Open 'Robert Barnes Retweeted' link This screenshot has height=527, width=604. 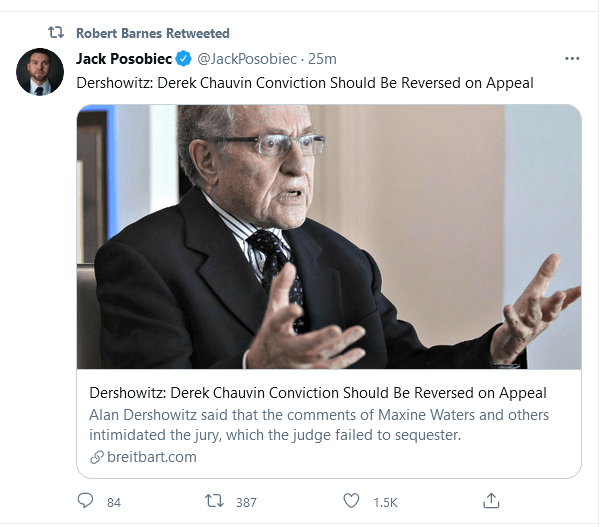click(153, 33)
